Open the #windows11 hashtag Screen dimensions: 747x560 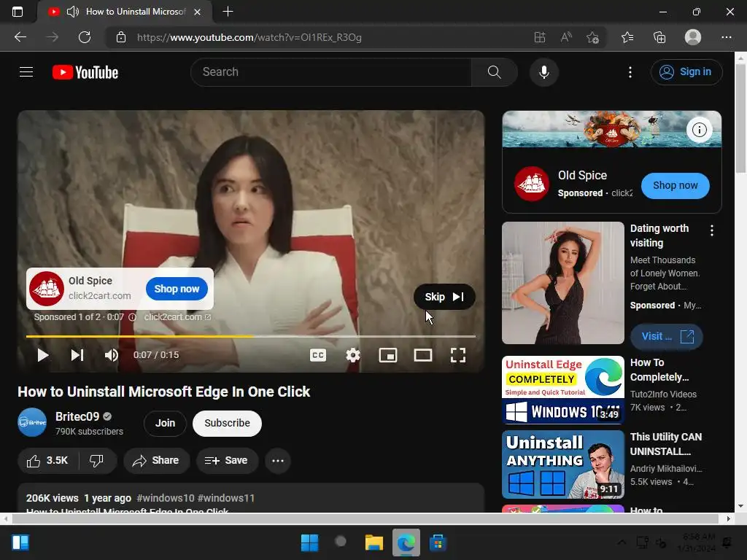pyautogui.click(x=226, y=498)
